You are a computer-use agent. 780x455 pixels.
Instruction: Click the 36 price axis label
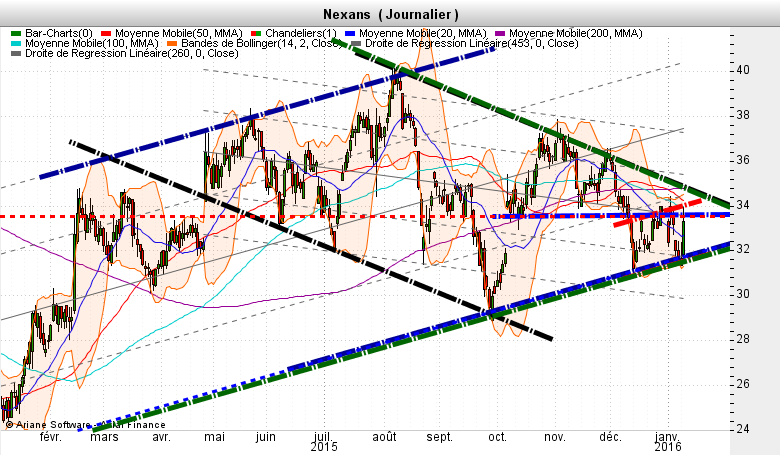743,160
